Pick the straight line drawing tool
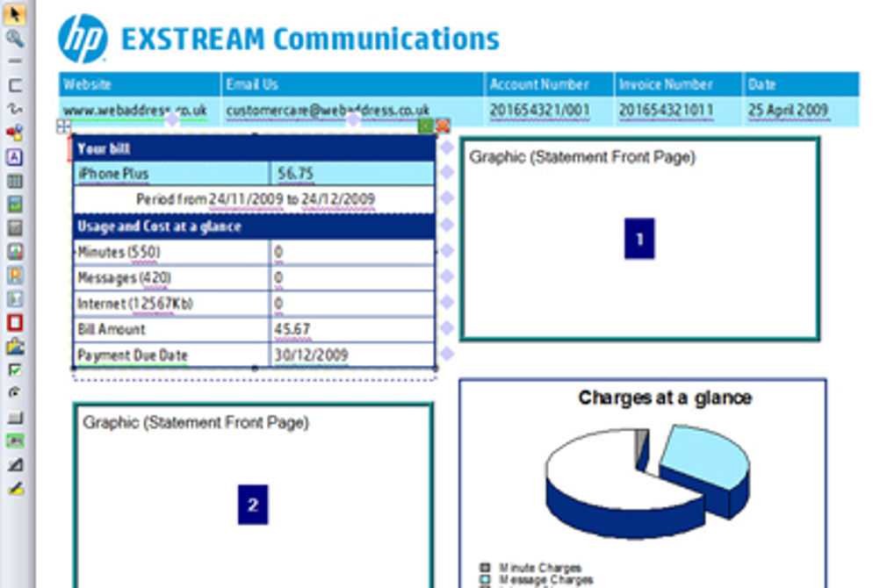The height and width of the screenshot is (588, 880). click(x=15, y=61)
